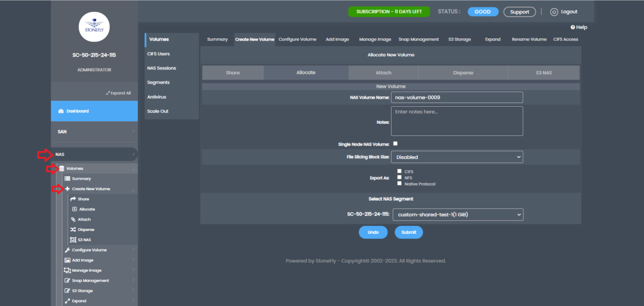The width and height of the screenshot is (644, 306).
Task: Switch to the Snap Management tab
Action: click(x=418, y=39)
